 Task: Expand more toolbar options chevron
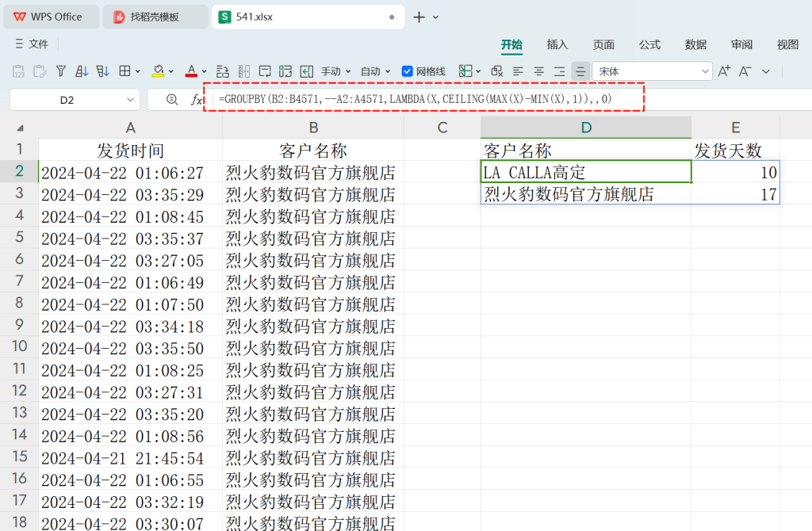coord(766,71)
